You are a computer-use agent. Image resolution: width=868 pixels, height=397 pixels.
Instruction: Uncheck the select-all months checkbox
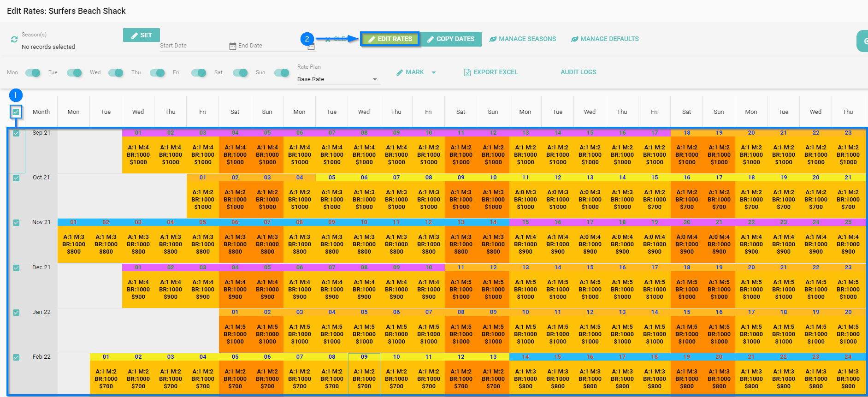point(16,112)
